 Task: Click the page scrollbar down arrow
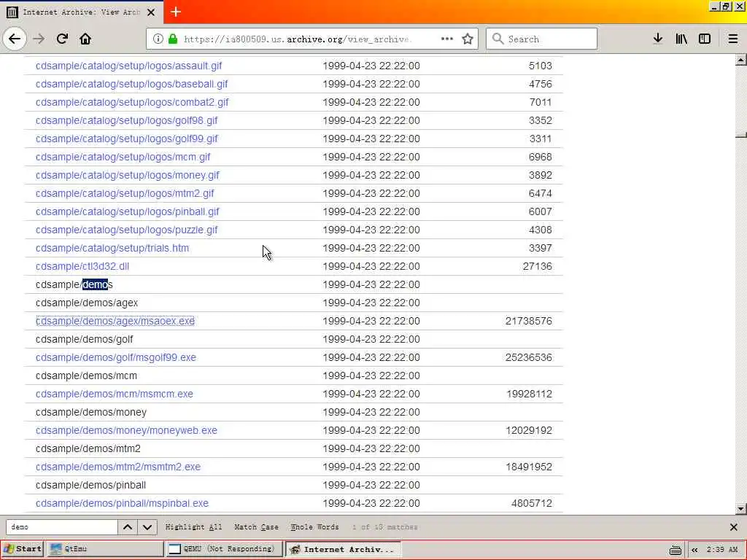tap(741, 508)
